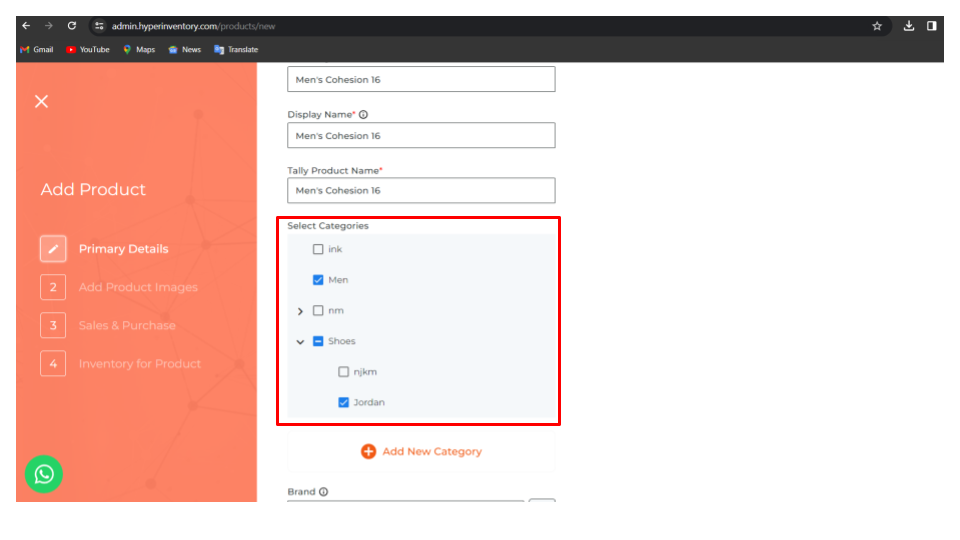
Task: Click the njkm category label
Action: coord(365,372)
